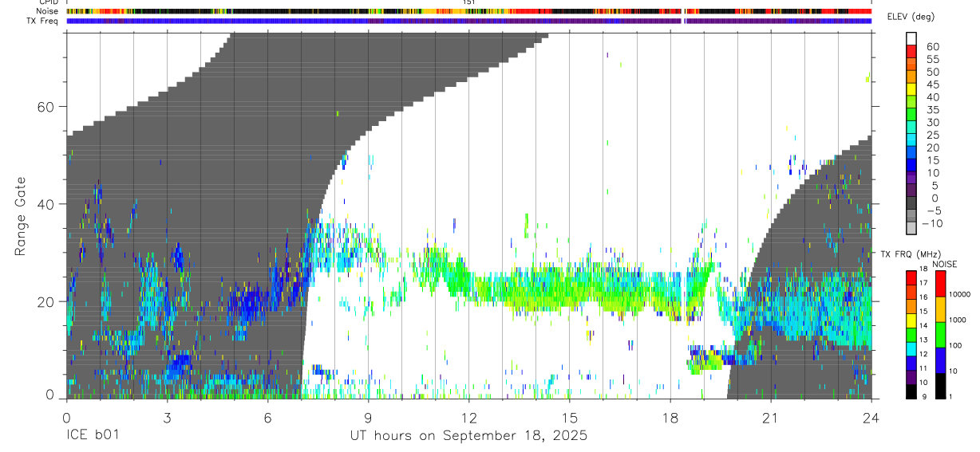Click NOISE legend value 1

coord(950,396)
